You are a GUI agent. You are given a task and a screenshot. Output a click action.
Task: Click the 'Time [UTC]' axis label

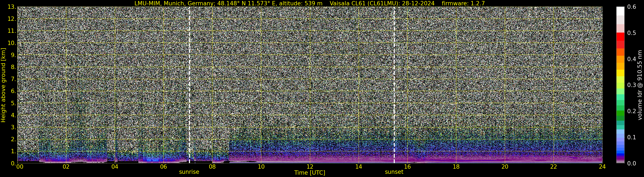coord(310,173)
